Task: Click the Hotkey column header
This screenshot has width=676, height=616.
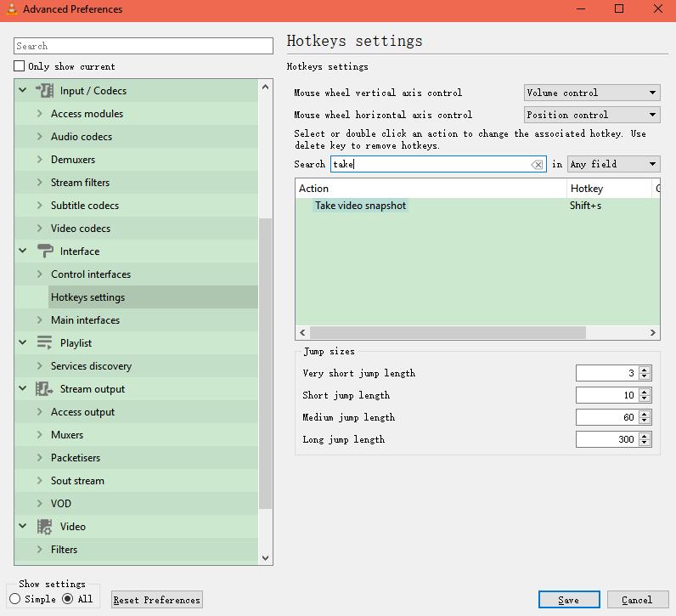Action: (x=609, y=189)
